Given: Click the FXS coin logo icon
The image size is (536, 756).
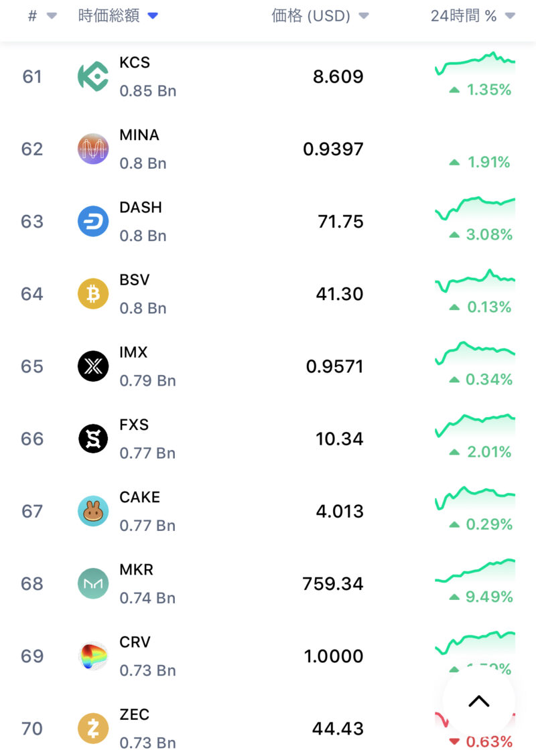Looking at the screenshot, I should [x=92, y=439].
